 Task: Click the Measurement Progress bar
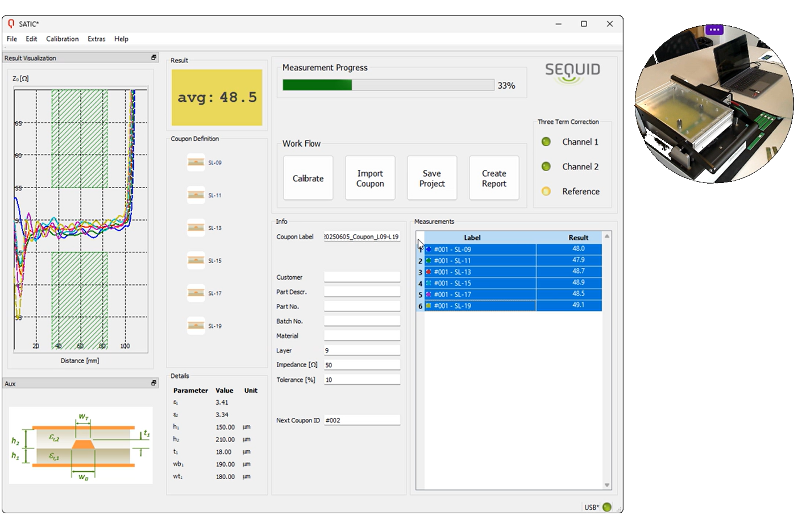click(x=388, y=85)
